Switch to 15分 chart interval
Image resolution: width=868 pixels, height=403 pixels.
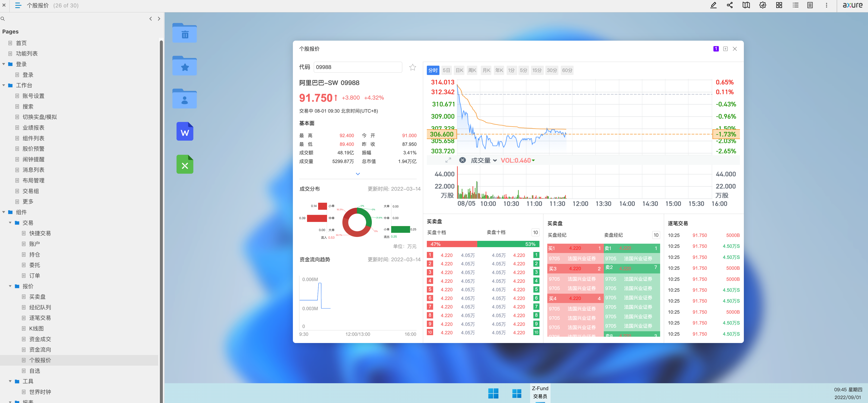537,70
